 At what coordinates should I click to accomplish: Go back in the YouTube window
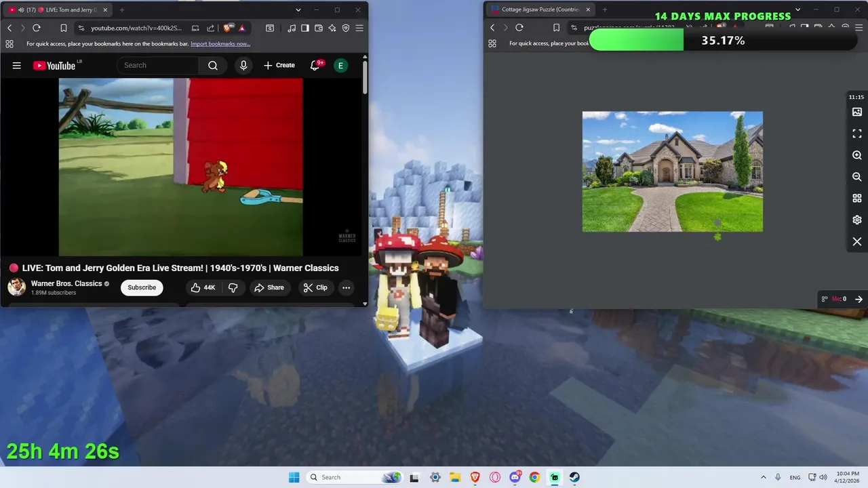(x=9, y=28)
